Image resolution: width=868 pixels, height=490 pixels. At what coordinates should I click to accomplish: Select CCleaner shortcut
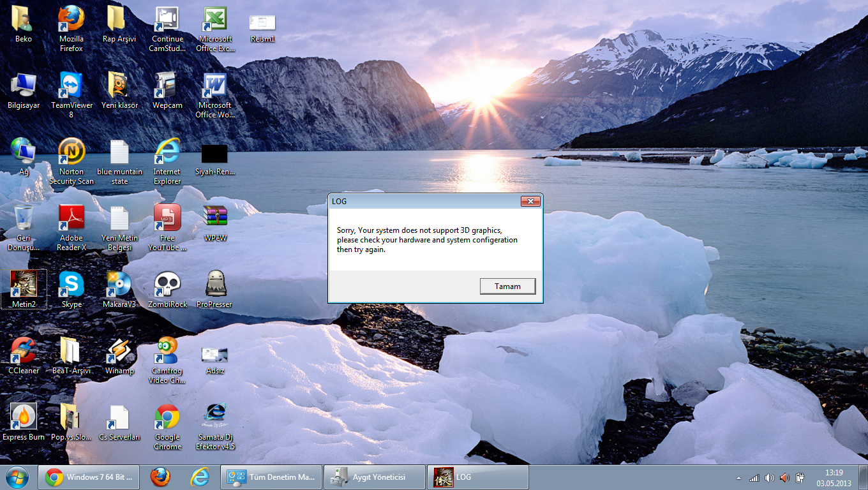[24, 355]
